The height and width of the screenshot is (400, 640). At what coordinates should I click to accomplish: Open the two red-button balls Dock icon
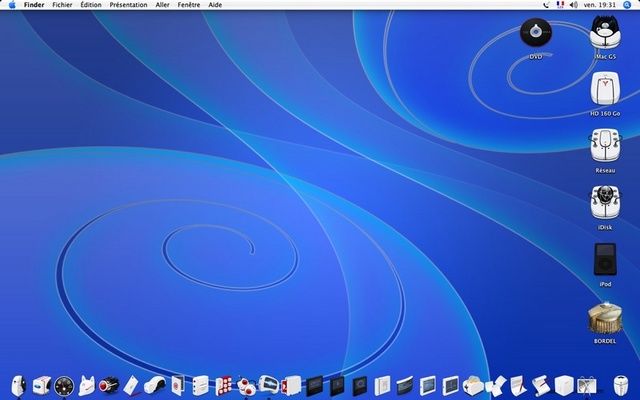point(246,386)
